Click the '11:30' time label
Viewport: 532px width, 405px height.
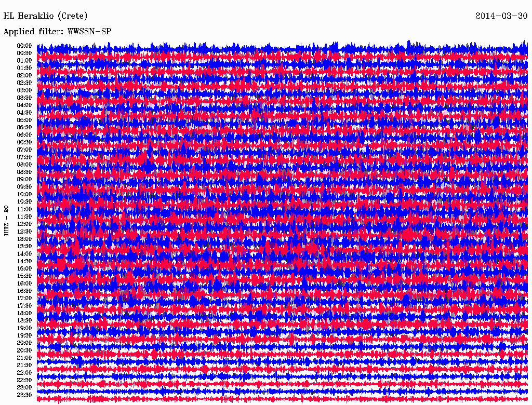point(24,217)
